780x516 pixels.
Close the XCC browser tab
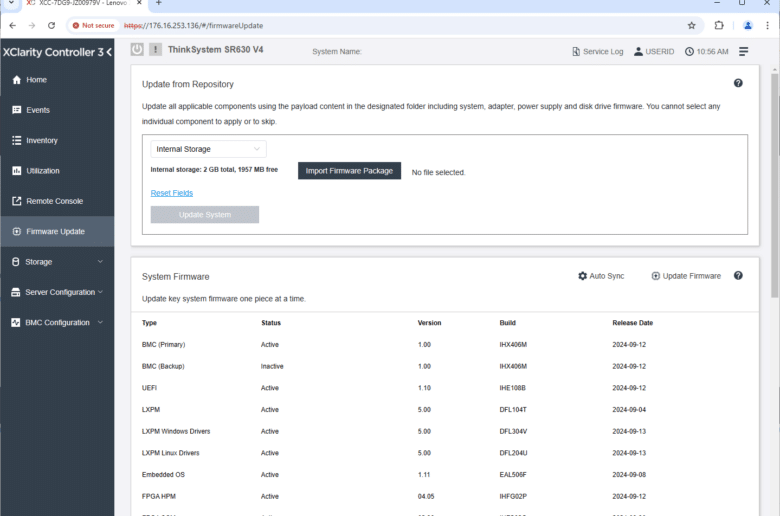139,3
